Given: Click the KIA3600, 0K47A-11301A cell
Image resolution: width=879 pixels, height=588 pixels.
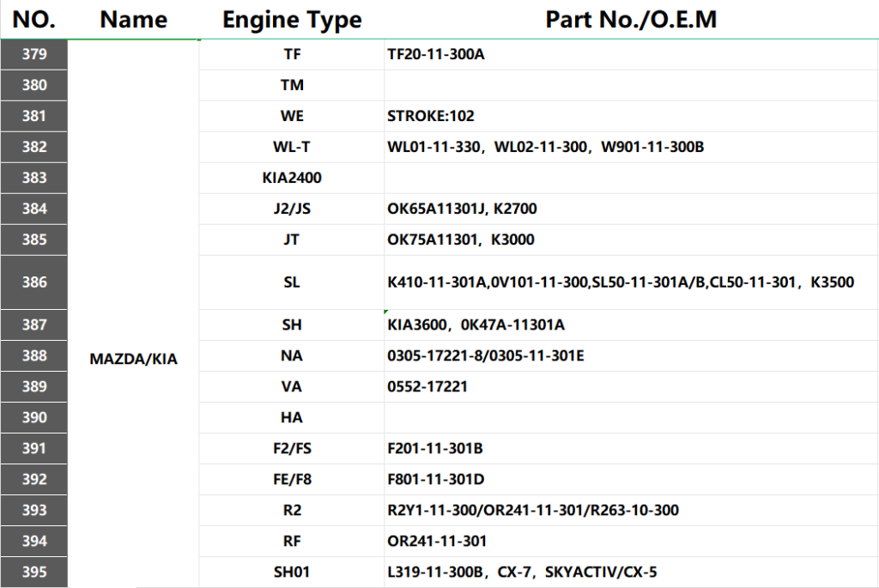Looking at the screenshot, I should click(631, 324).
